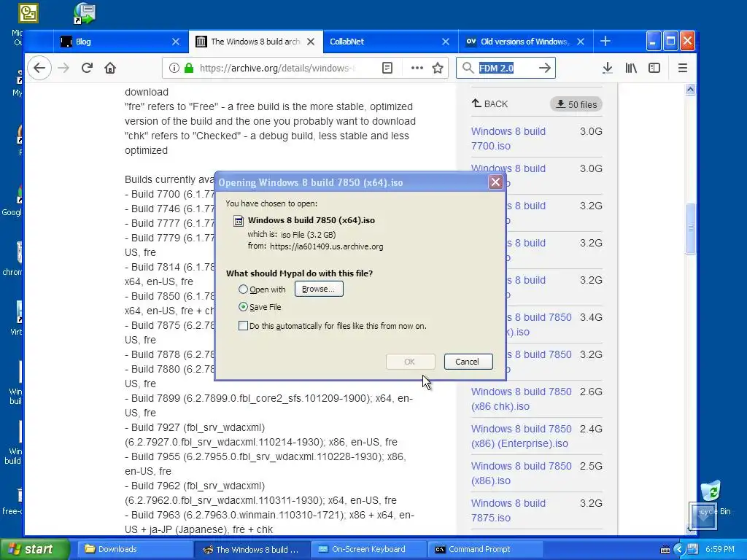
Task: Switch to Old versions of Windows tab
Action: pos(525,42)
